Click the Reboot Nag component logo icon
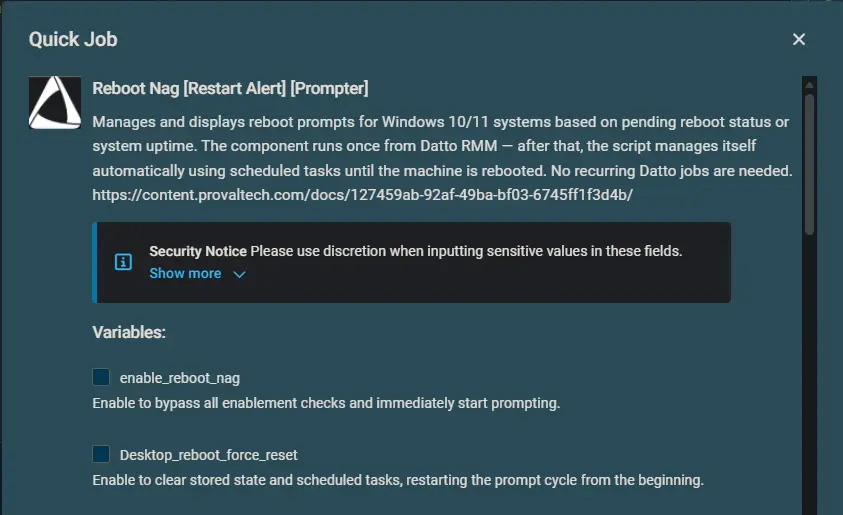 (x=55, y=102)
